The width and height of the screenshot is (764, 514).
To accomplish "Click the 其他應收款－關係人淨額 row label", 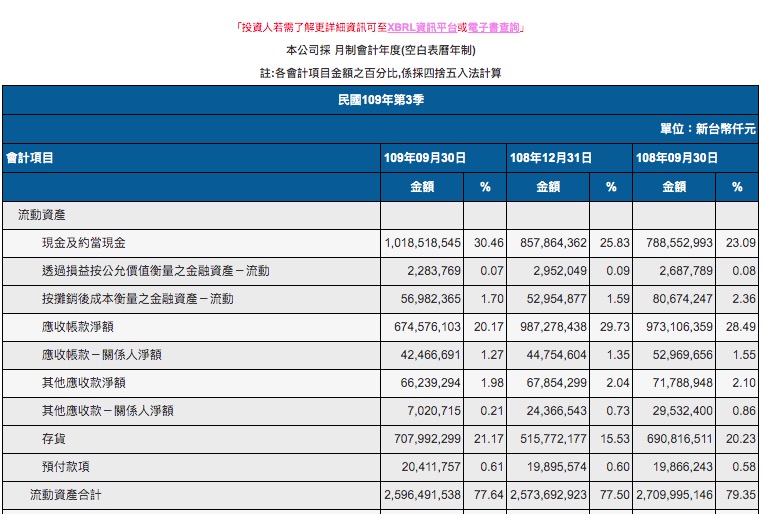I will click(x=108, y=411).
